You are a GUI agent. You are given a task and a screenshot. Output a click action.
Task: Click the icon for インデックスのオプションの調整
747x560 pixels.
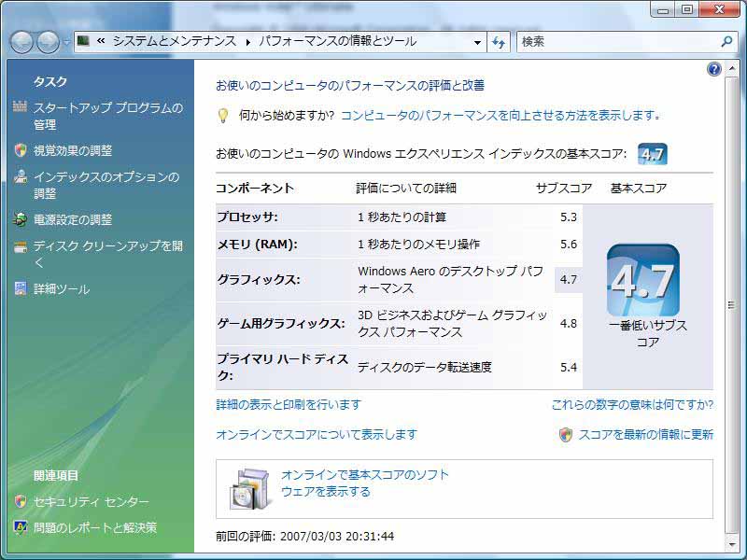pyautogui.click(x=20, y=176)
